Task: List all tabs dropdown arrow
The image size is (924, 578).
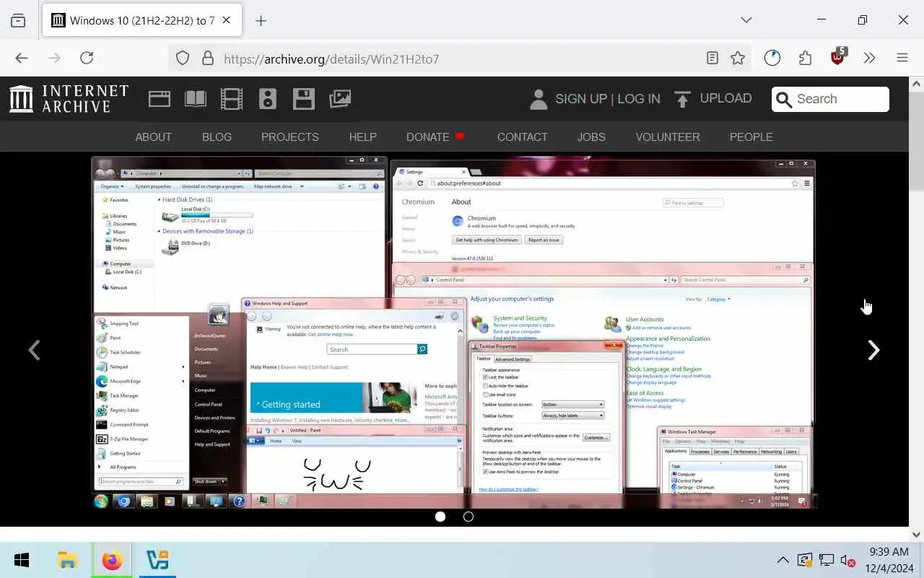Action: pyautogui.click(x=746, y=20)
